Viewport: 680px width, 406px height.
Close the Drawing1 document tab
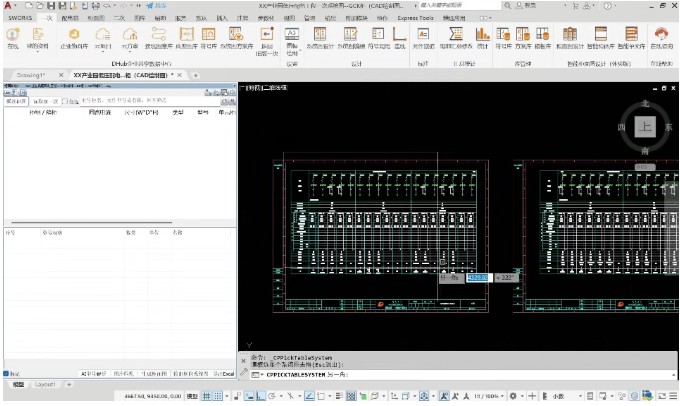coord(61,75)
